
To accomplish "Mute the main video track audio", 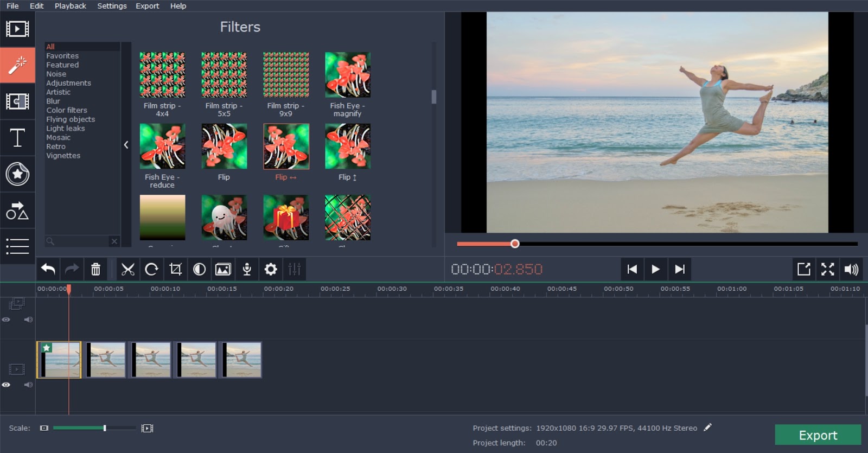I will pyautogui.click(x=28, y=385).
